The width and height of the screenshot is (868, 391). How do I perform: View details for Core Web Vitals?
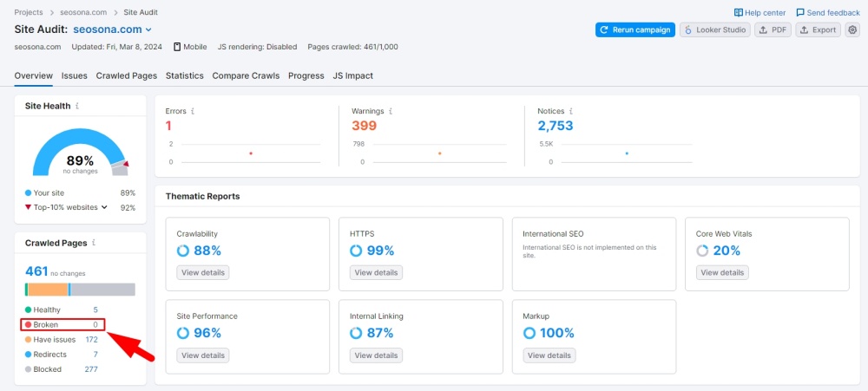[x=721, y=272]
